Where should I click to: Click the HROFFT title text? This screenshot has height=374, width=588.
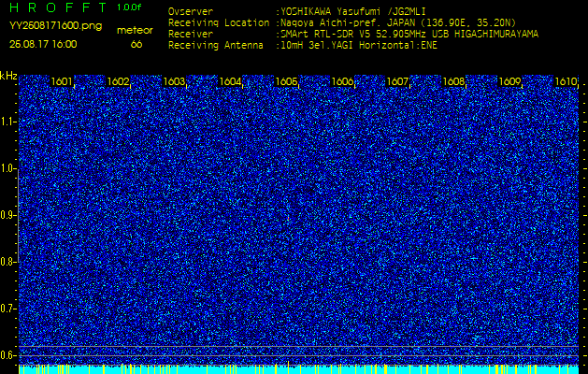point(58,7)
